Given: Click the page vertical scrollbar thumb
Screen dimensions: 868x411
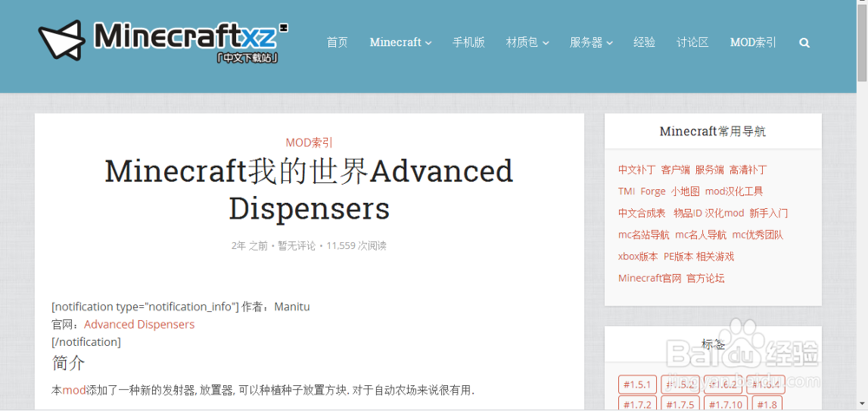Looking at the screenshot, I should tap(863, 44).
